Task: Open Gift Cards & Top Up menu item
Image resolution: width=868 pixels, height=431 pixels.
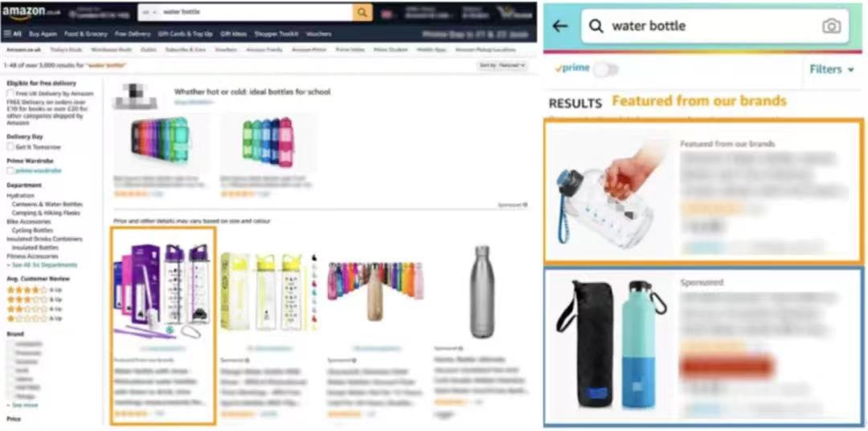Action: pyautogui.click(x=185, y=34)
